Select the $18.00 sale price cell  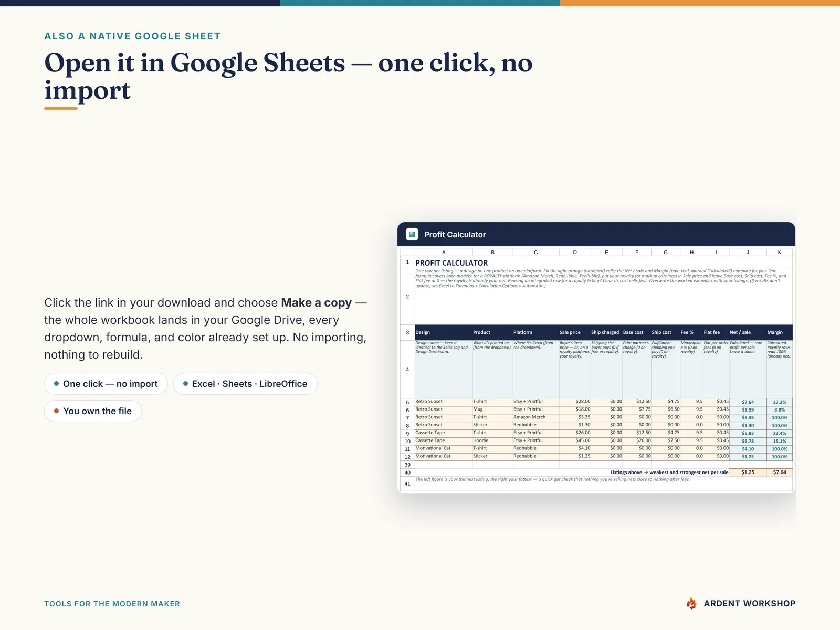(x=575, y=409)
